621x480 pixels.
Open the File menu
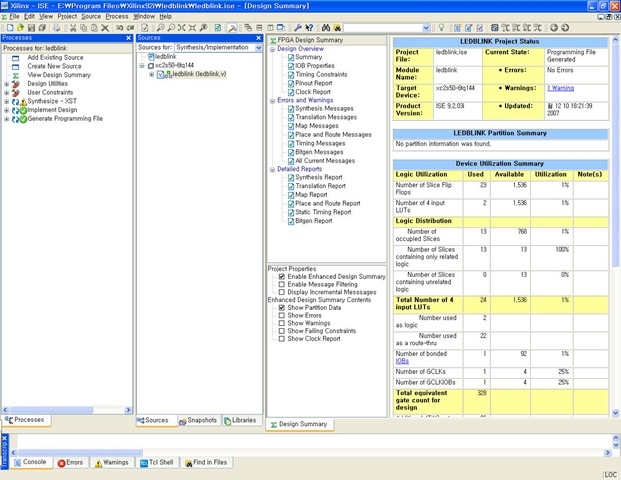14,16
